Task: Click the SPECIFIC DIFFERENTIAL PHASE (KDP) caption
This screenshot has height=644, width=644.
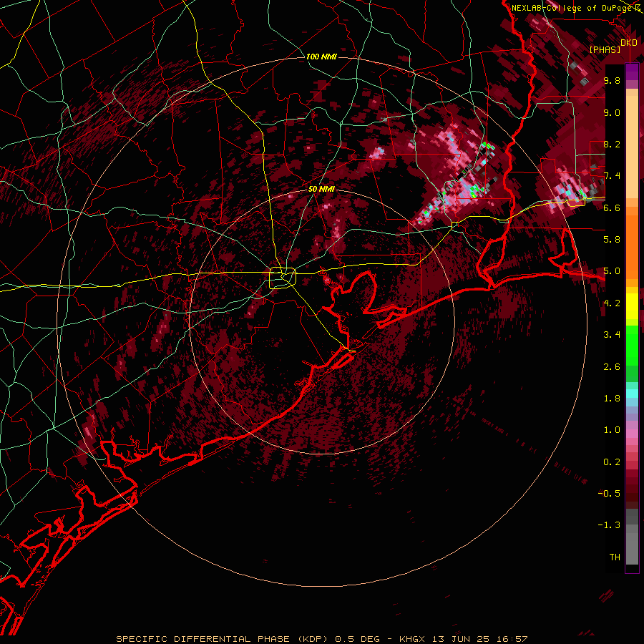Action: [x=222, y=639]
